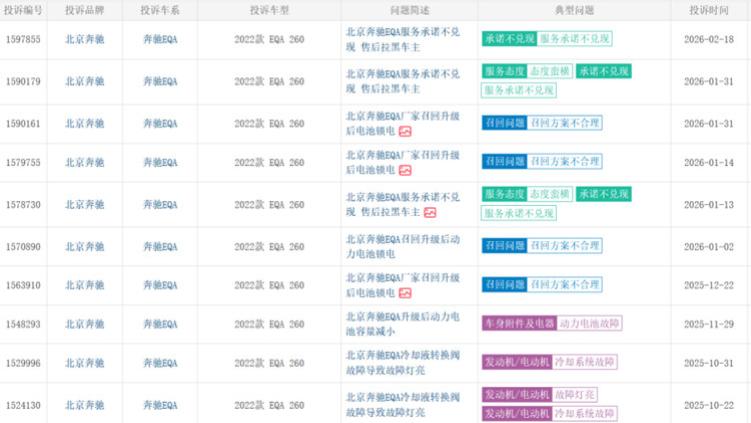Click the 问题简述 column header

tap(410, 10)
